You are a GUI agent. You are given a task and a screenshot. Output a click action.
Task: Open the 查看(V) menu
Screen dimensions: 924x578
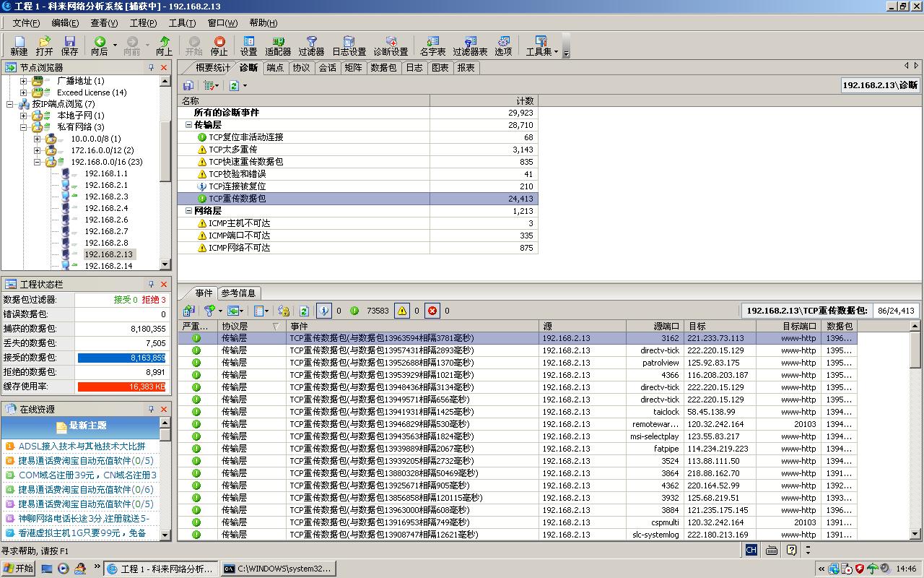104,23
